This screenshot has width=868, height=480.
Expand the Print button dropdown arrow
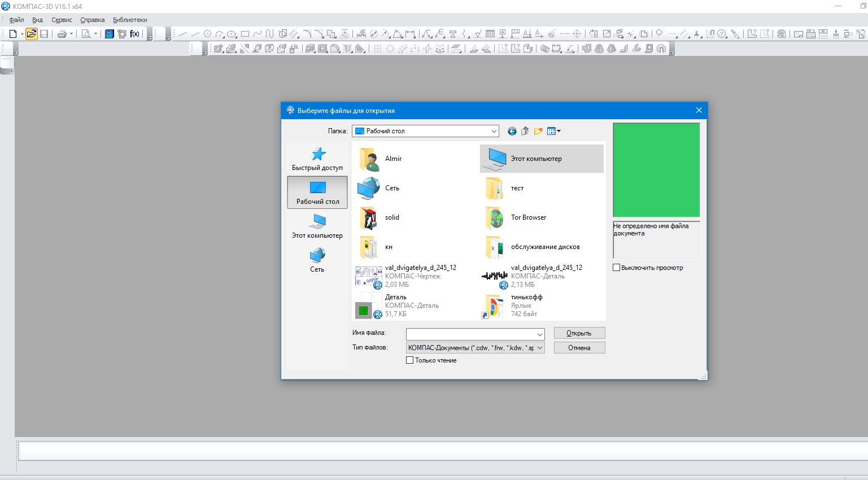click(71, 34)
